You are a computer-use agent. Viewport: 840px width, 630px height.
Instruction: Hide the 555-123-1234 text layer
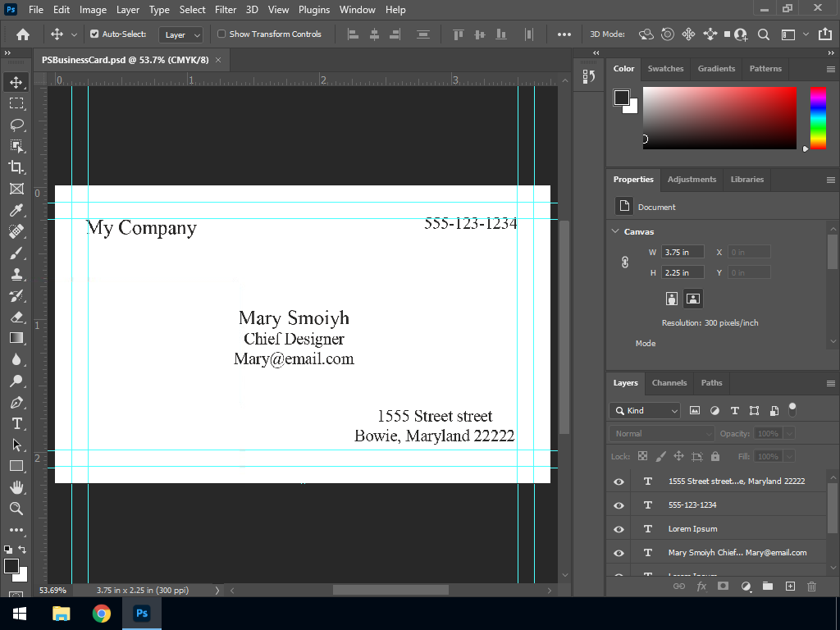coord(619,505)
